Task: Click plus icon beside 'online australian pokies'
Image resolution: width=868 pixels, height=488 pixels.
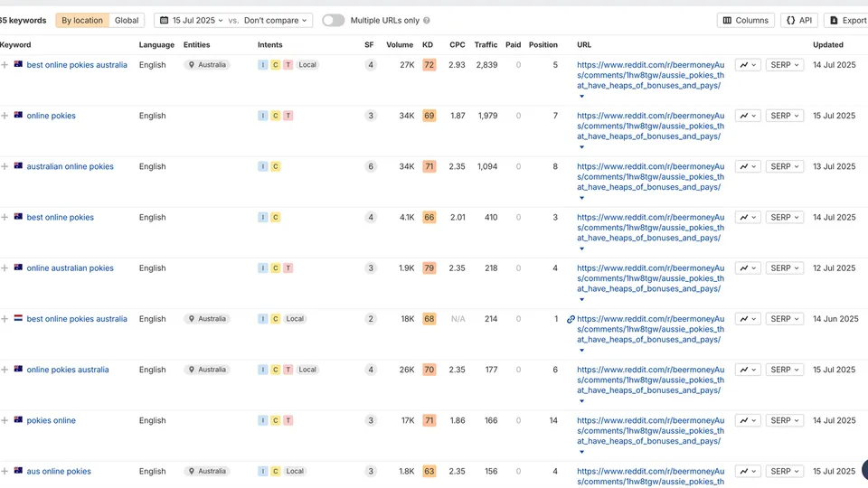Action: tap(5, 268)
